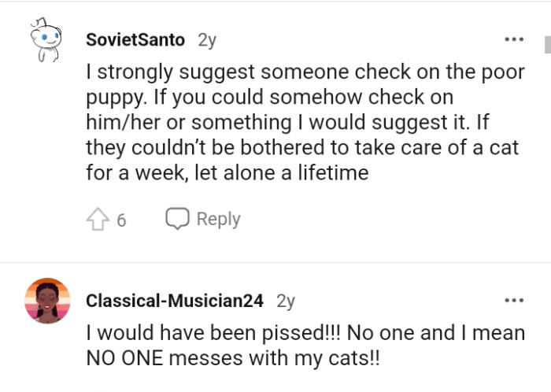Open more options on SovietSanto's comment
This screenshot has width=551, height=392.
[x=513, y=39]
